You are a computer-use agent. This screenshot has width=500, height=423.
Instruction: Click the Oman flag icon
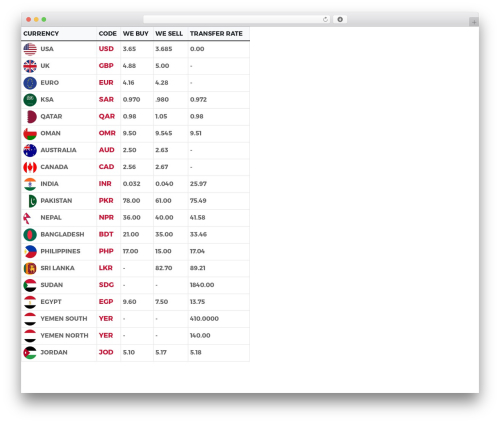30,133
